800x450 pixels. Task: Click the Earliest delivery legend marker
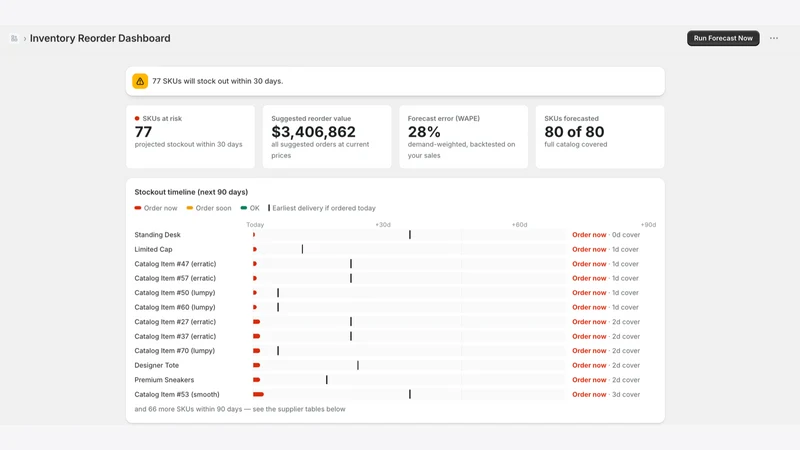click(269, 208)
